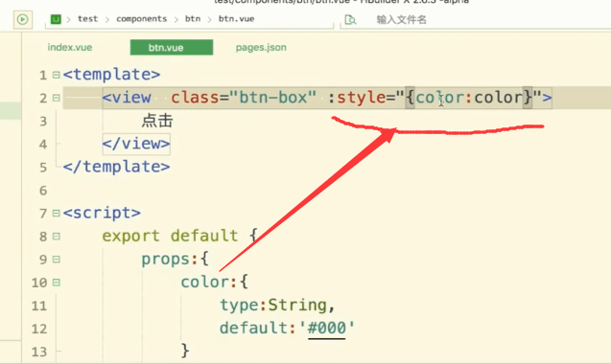611x364 pixels.
Task: Click the closing </view> tag
Action: [x=136, y=144]
